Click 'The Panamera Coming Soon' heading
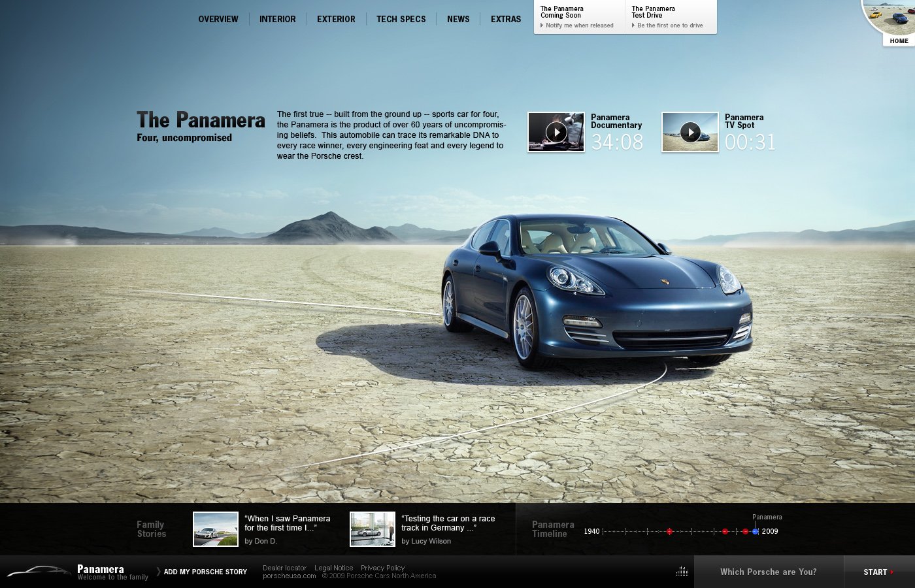 (562, 12)
